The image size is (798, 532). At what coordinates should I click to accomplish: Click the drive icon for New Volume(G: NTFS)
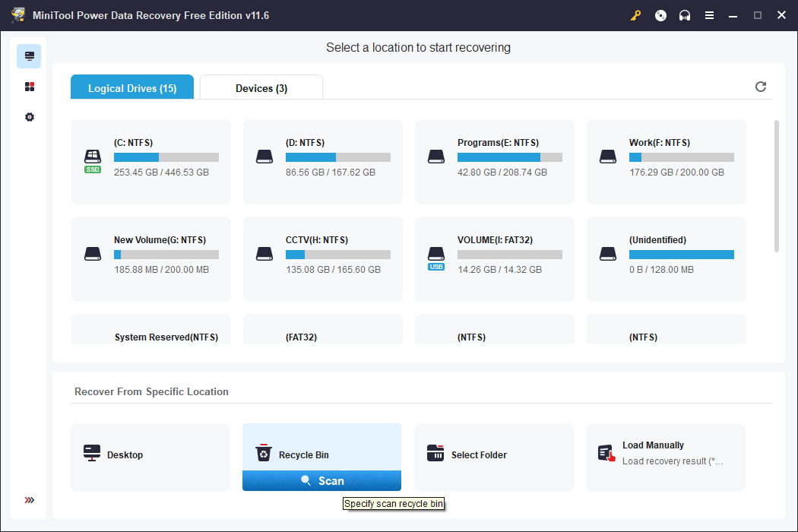coord(93,254)
